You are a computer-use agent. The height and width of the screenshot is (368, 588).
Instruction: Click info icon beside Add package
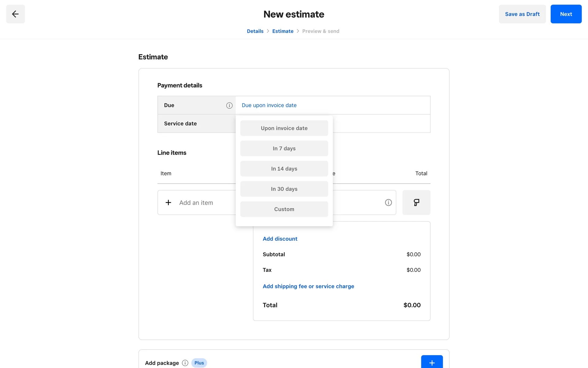click(x=185, y=363)
